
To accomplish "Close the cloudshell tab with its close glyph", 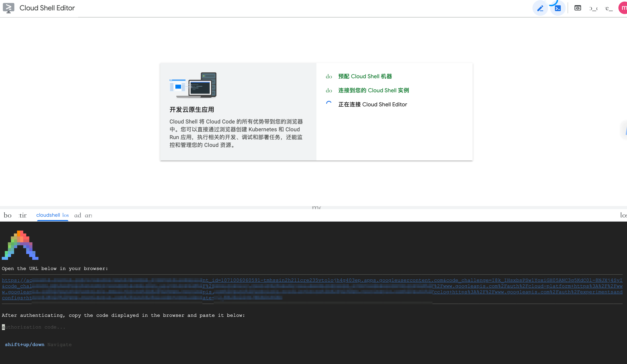I will pyautogui.click(x=65, y=215).
